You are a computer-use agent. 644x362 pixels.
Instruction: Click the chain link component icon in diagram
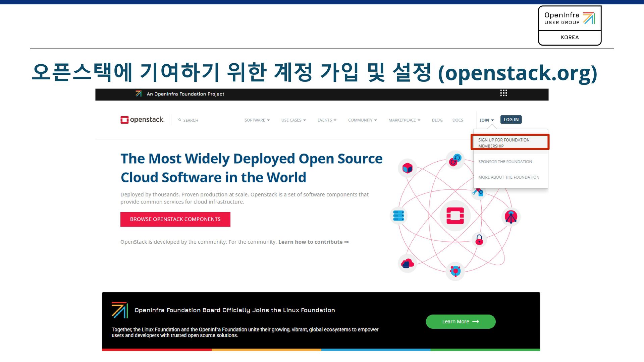pos(455,160)
